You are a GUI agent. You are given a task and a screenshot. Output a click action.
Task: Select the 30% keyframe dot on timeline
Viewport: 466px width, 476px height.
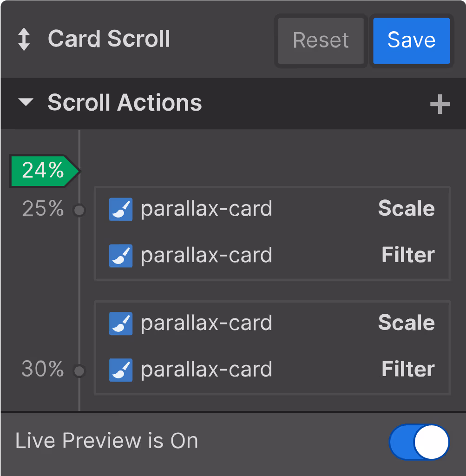(79, 371)
